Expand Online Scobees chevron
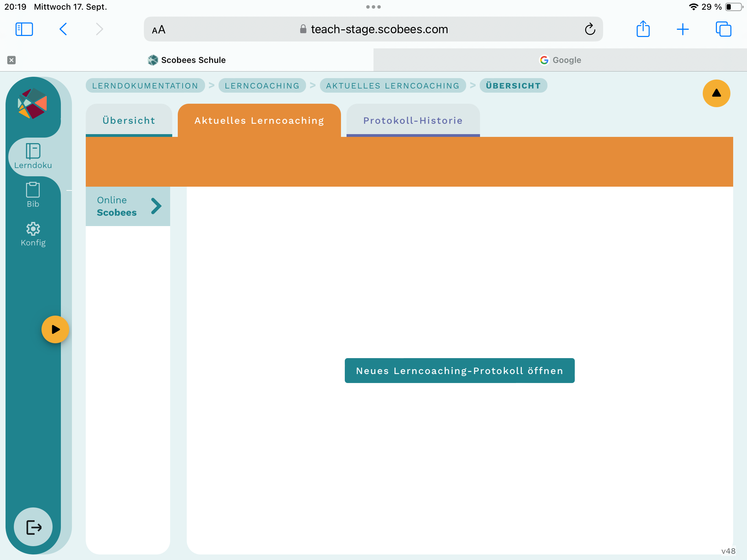The width and height of the screenshot is (747, 560). [156, 206]
